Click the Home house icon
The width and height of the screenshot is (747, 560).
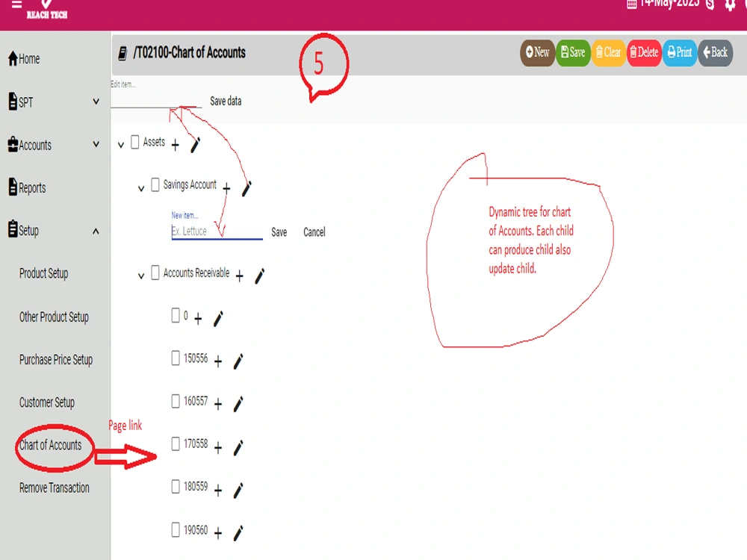point(13,58)
